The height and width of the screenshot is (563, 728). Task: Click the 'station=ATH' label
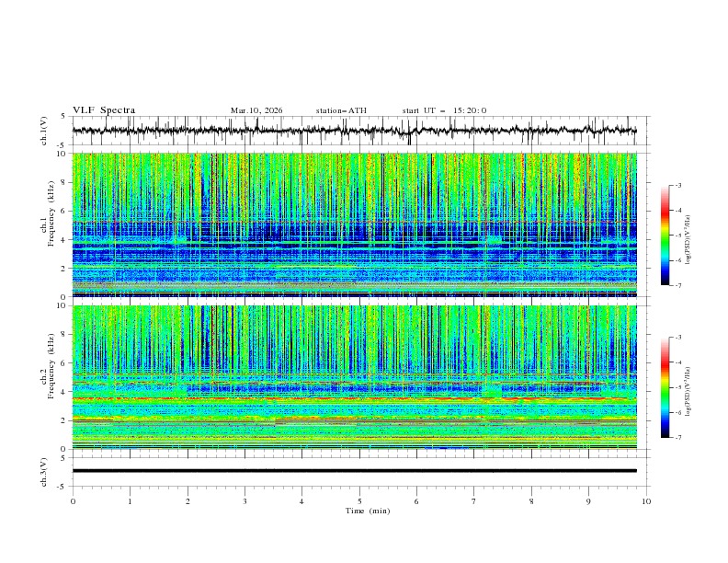341,110
